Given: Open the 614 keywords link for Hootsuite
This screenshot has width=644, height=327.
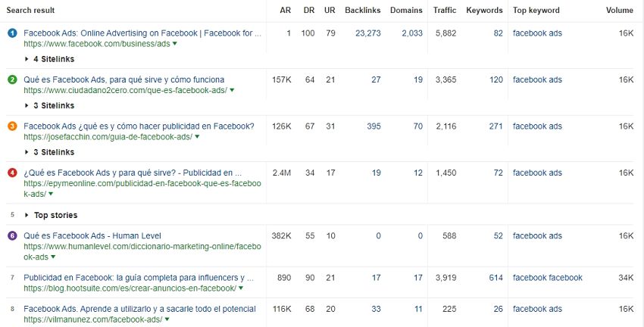Looking at the screenshot, I should pyautogui.click(x=496, y=278).
